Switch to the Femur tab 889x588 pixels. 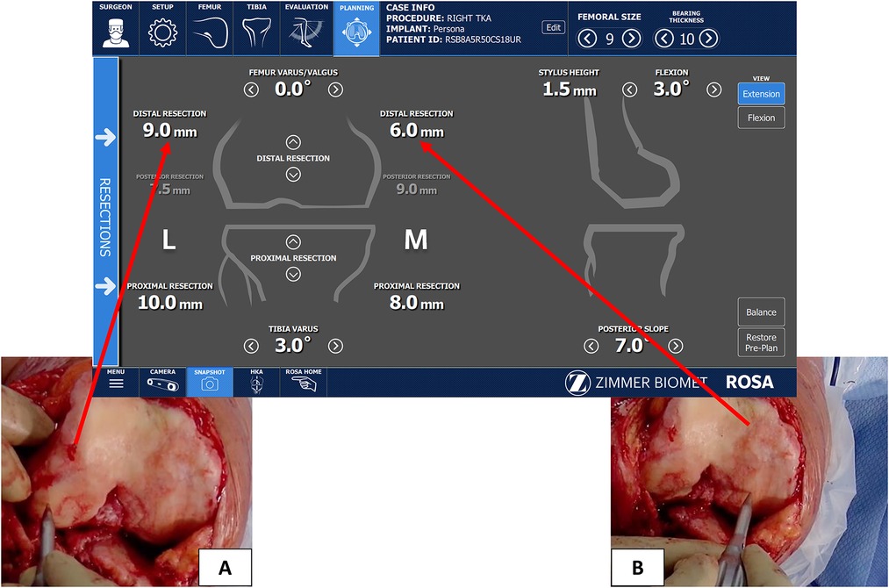[x=210, y=28]
